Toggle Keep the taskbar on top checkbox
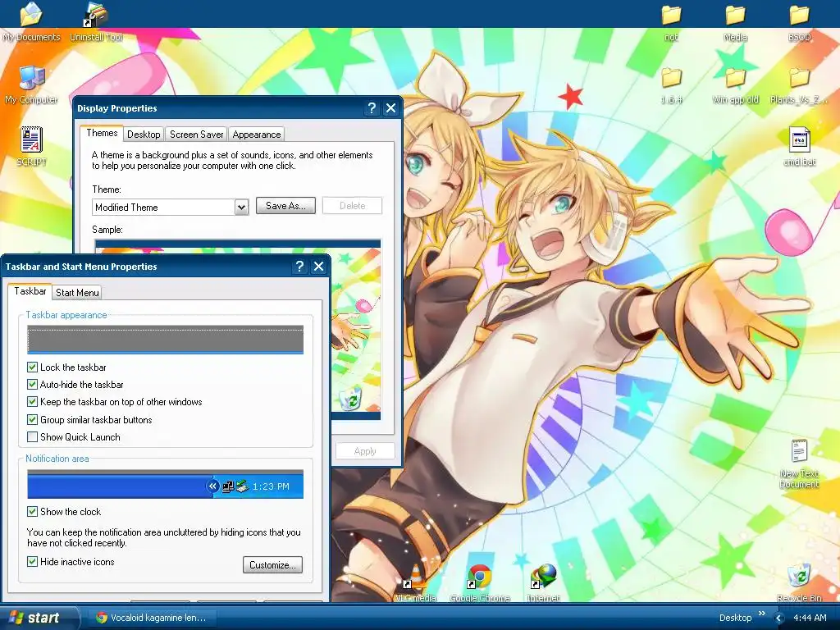 coord(32,402)
